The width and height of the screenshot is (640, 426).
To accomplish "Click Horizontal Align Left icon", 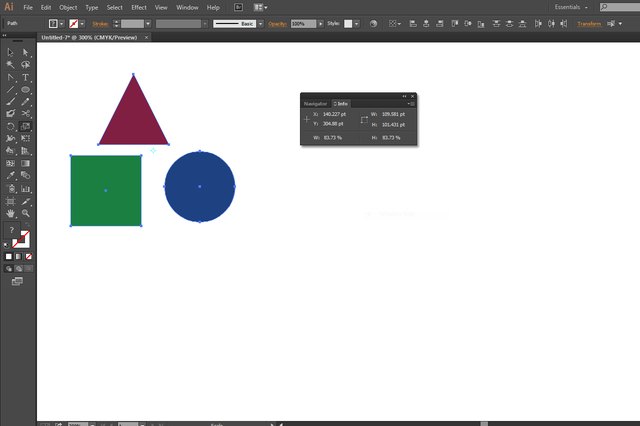I will click(x=413, y=24).
